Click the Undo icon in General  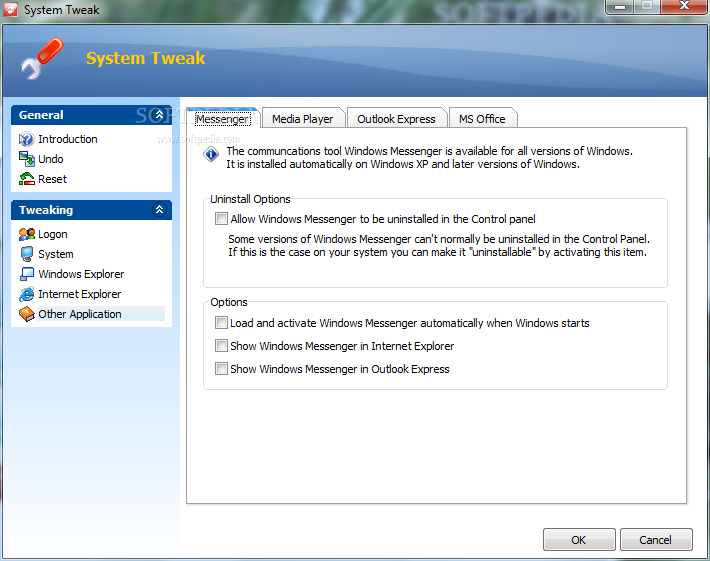(x=26, y=159)
